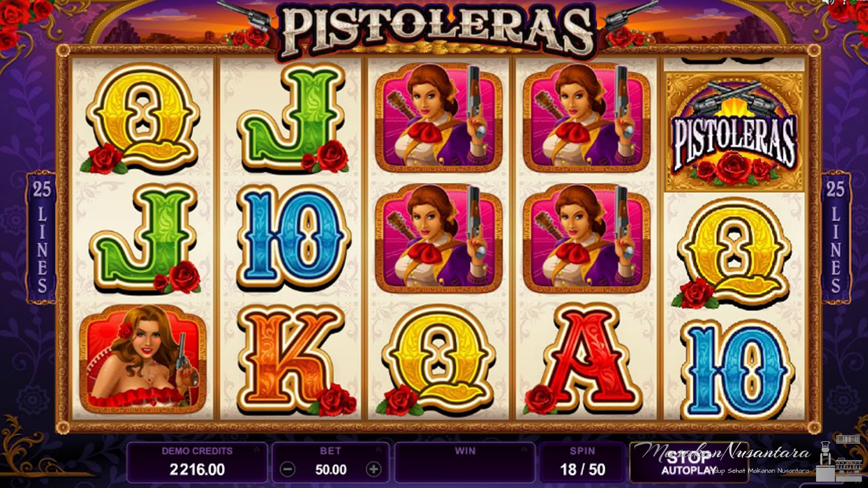Open the right 25 Lines indicator
This screenshot has height=488, width=868.
tap(835, 237)
